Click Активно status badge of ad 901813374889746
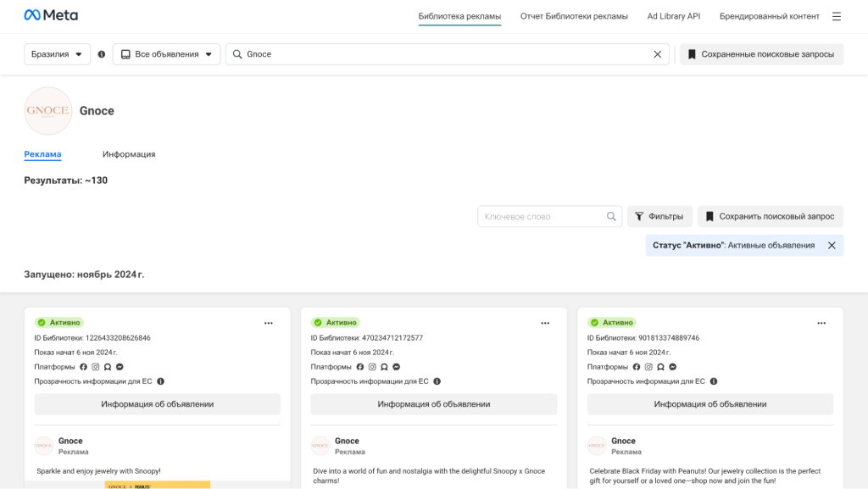This screenshot has height=489, width=868. 612,323
